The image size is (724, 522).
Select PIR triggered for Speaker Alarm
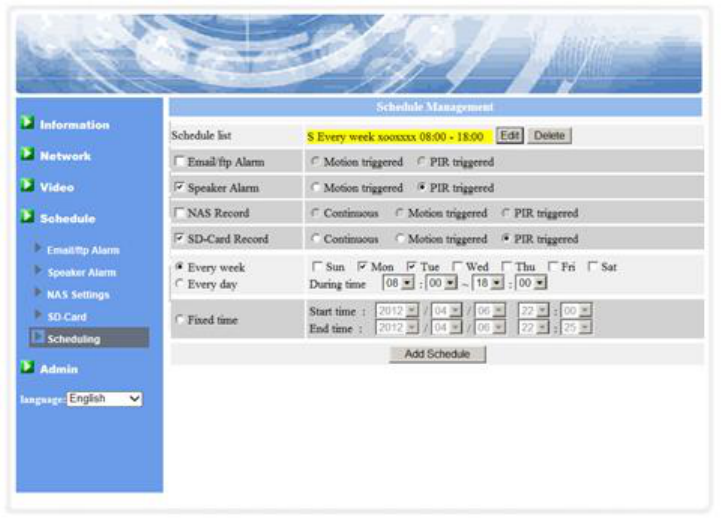pos(421,187)
